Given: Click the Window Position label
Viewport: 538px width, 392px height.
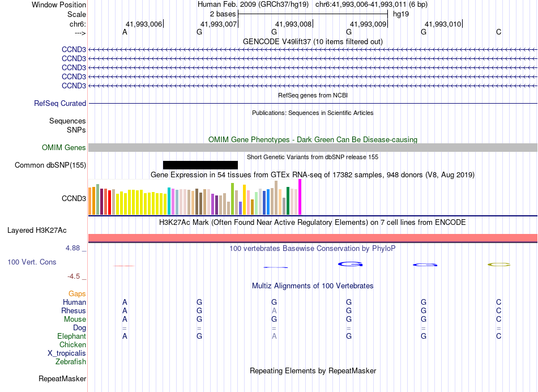Looking at the screenshot, I should [59, 5].
